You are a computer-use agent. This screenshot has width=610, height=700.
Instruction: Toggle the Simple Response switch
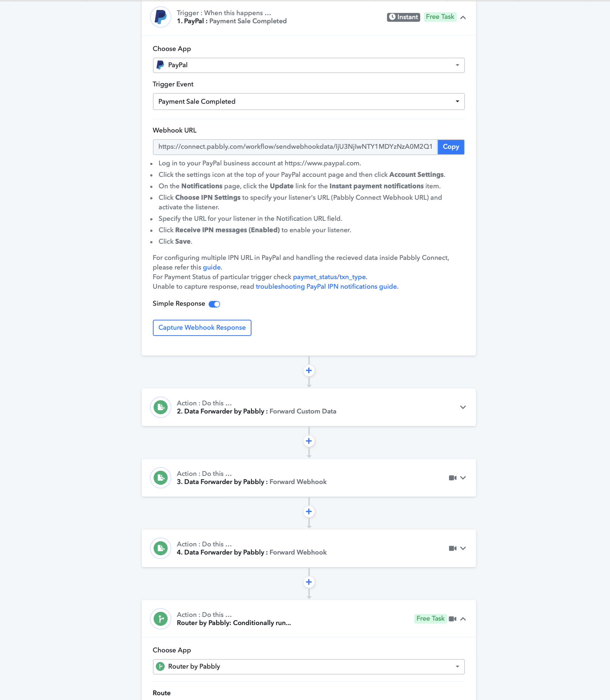pyautogui.click(x=214, y=304)
